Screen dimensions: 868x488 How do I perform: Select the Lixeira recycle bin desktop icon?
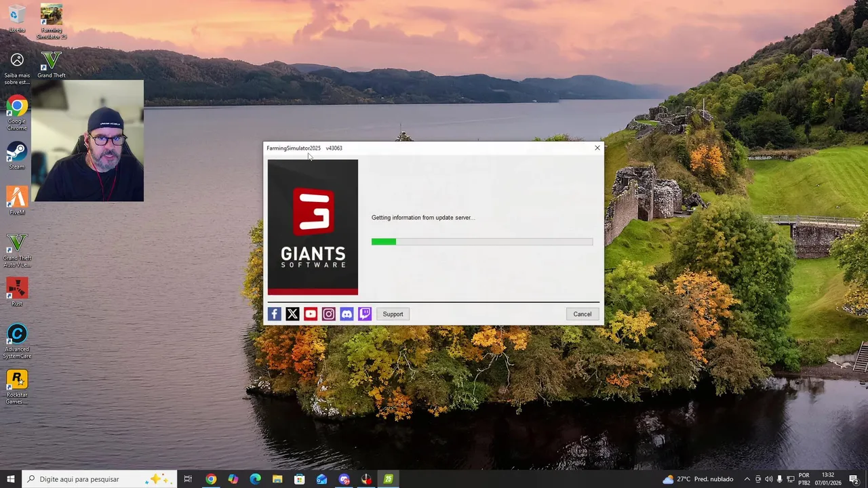point(17,19)
